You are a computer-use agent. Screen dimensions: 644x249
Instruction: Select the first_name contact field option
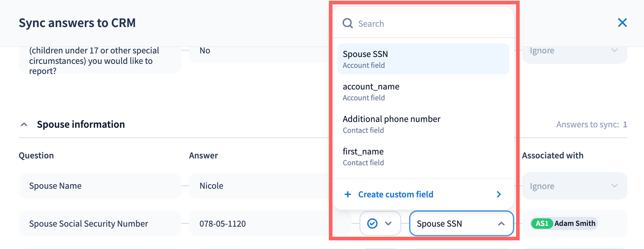coord(423,157)
